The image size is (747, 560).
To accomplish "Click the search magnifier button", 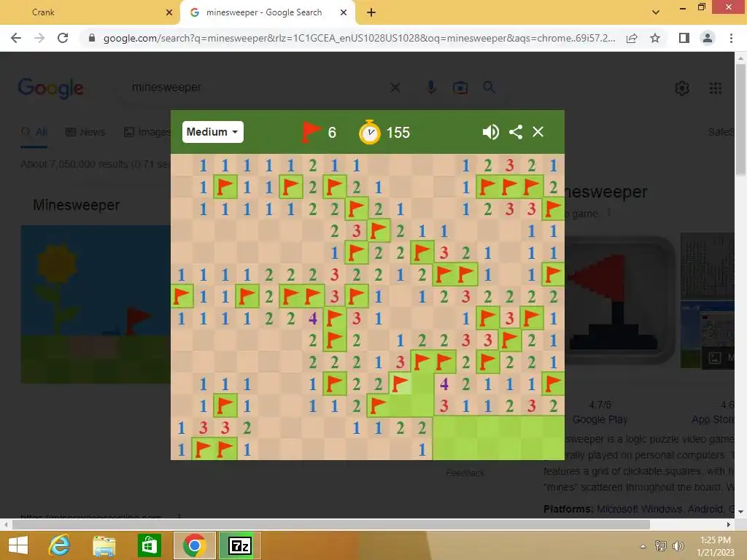I will tap(489, 87).
